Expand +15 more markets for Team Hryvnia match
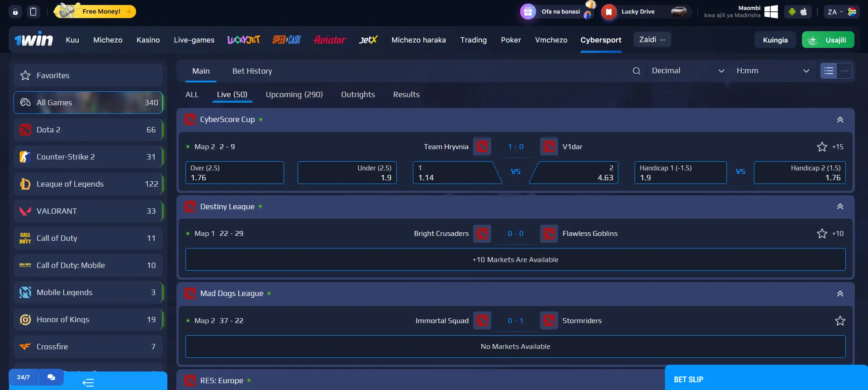This screenshot has height=390, width=868. [x=838, y=146]
